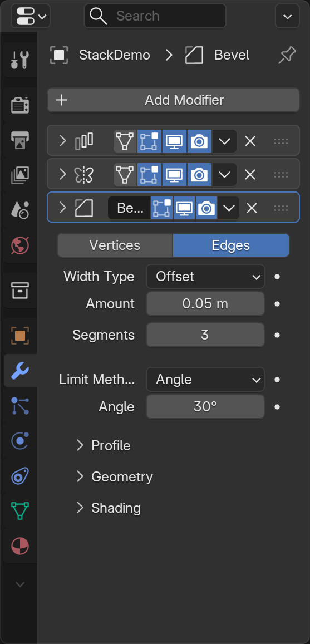Viewport: 310px width, 644px height.
Task: Toggle viewport display for the Array modifier
Action: coord(175,141)
